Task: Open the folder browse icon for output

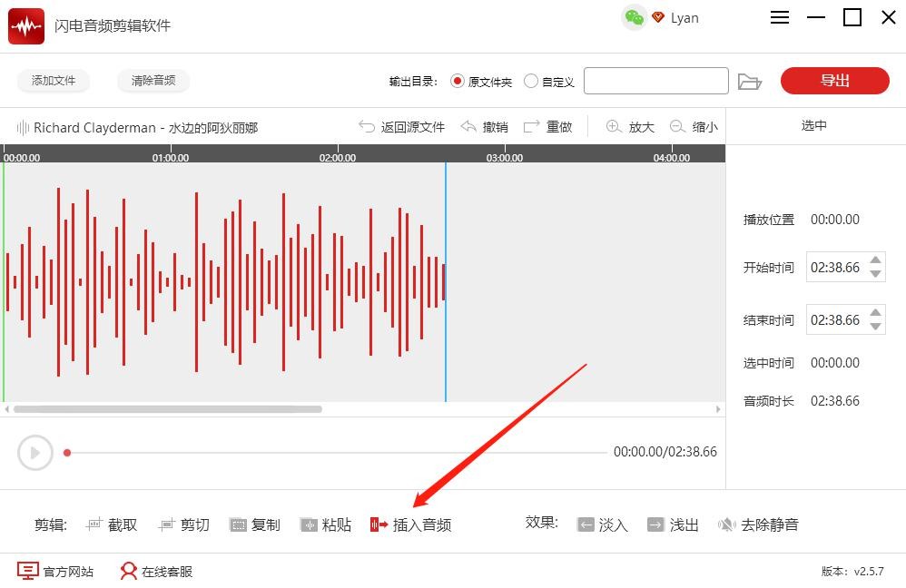Action: [x=749, y=82]
